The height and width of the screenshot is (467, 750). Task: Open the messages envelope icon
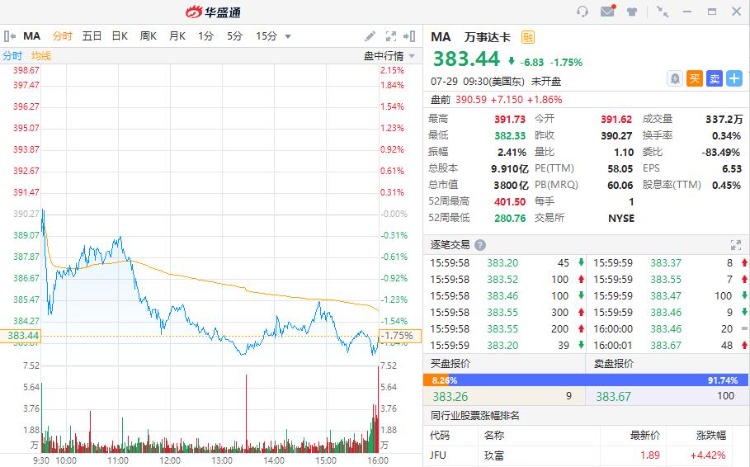[x=608, y=12]
